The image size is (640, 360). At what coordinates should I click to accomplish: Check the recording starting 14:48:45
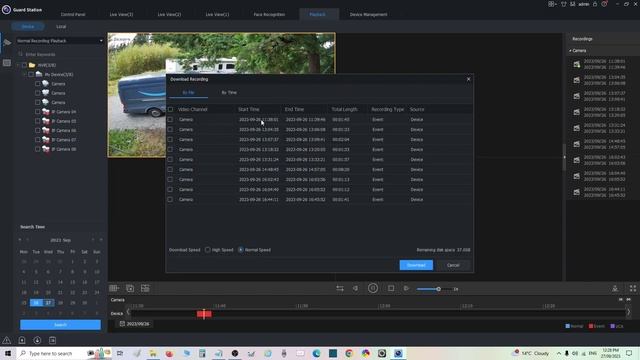click(170, 169)
